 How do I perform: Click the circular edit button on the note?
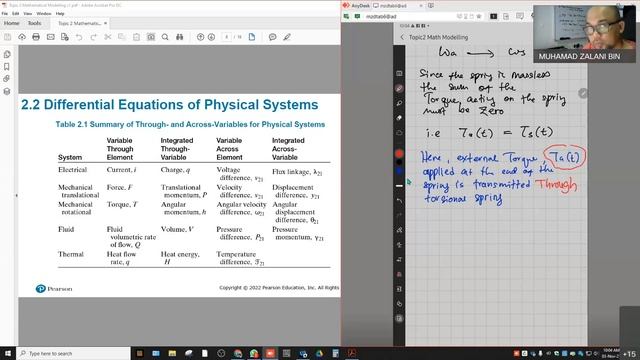pyautogui.click(x=583, y=93)
